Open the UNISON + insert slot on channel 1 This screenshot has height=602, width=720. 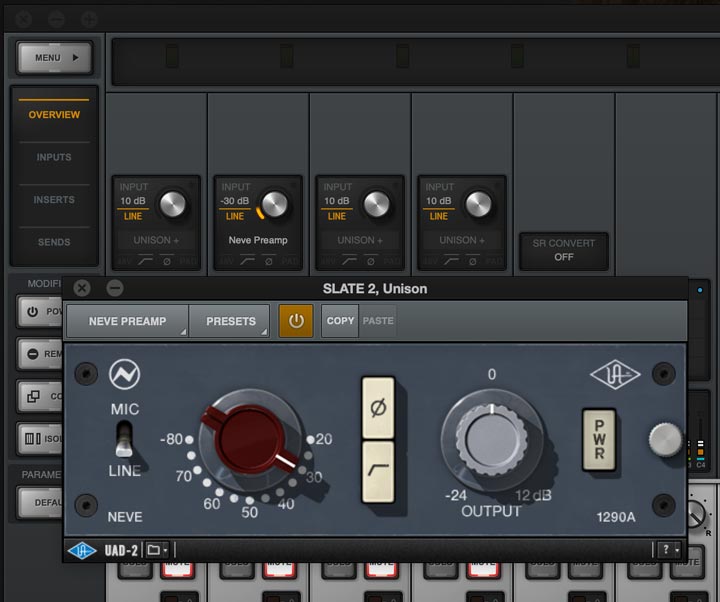click(x=156, y=240)
